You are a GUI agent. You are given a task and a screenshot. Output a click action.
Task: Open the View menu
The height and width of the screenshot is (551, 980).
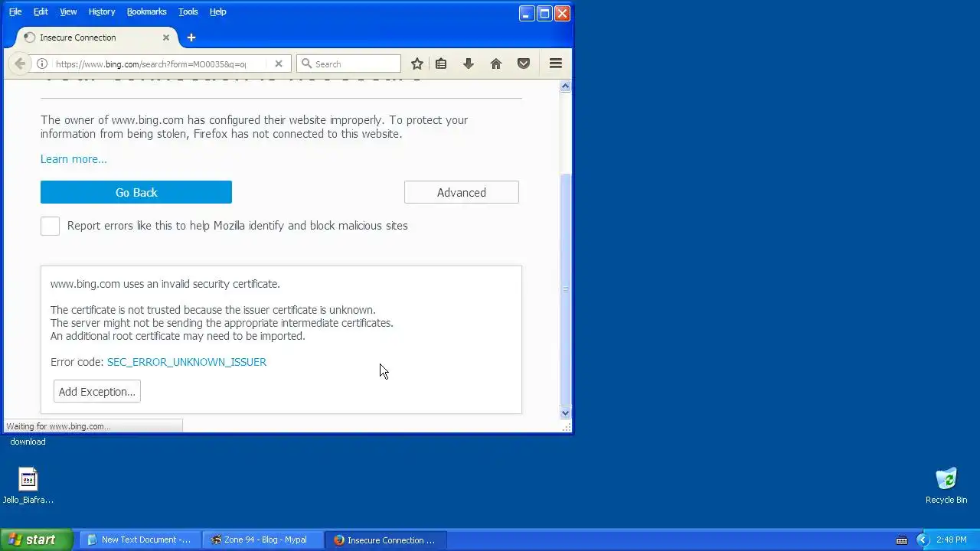point(68,11)
